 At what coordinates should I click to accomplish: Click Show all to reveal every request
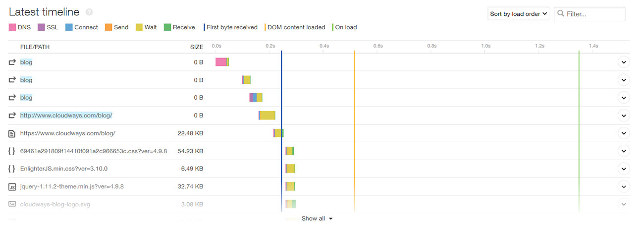click(317, 219)
